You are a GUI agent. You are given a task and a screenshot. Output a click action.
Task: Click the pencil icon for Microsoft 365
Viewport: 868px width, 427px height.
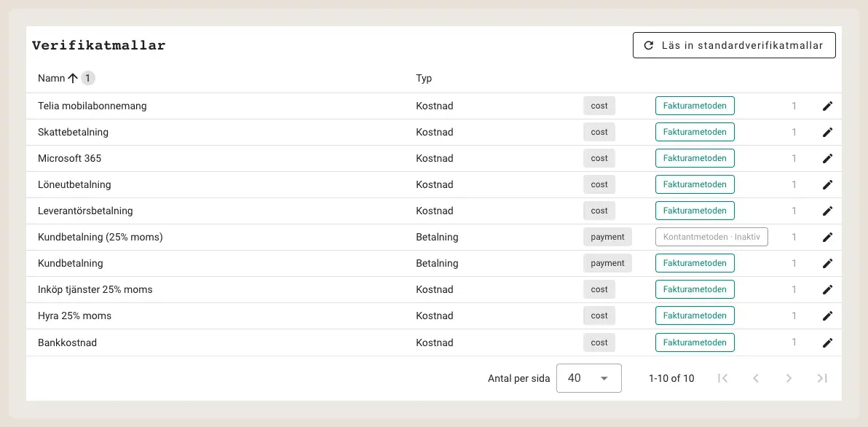(828, 158)
